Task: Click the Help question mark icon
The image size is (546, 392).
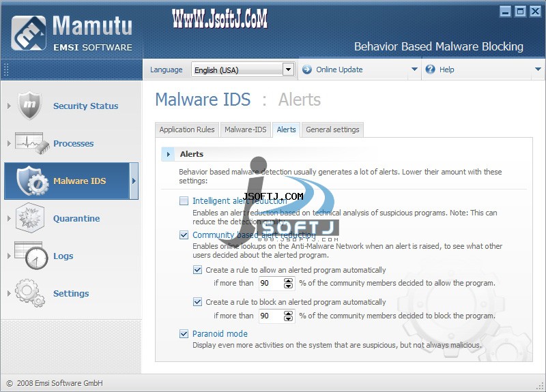Action: 431,70
